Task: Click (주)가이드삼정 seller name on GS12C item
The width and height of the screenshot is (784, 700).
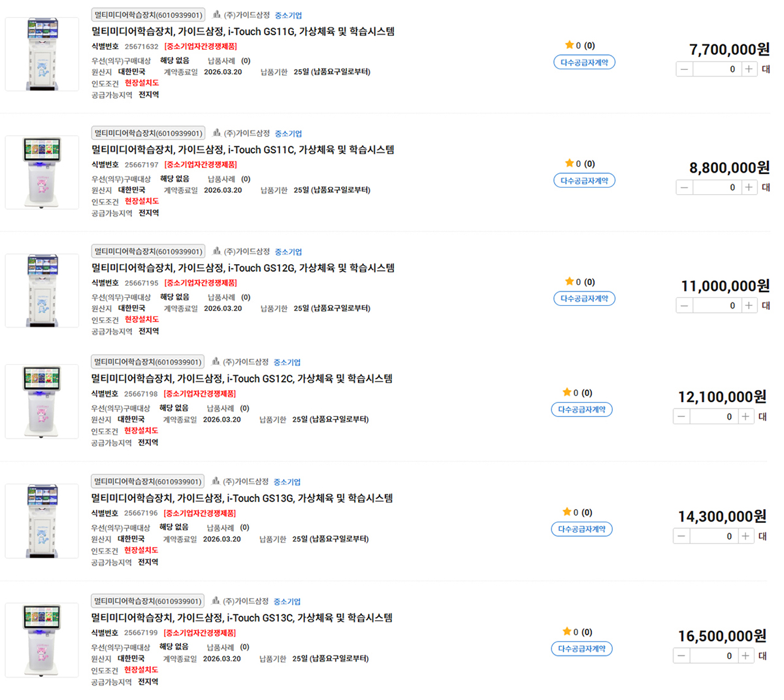Action: (x=246, y=362)
